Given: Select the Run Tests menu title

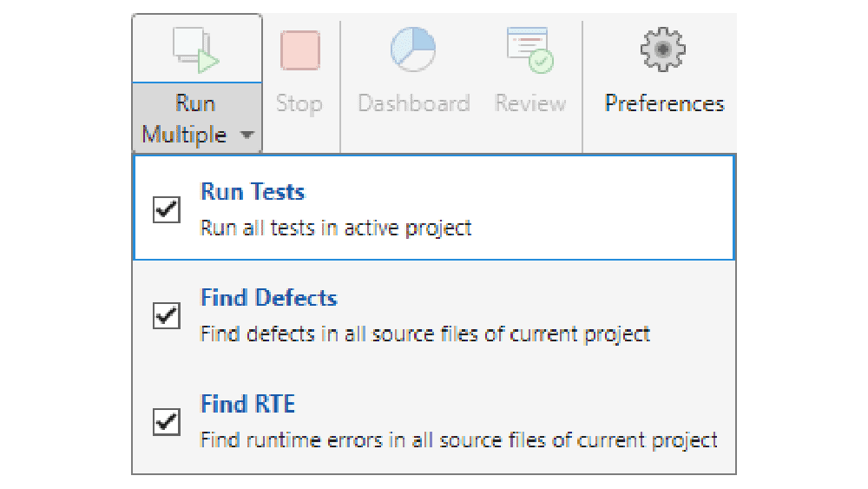Looking at the screenshot, I should (253, 192).
